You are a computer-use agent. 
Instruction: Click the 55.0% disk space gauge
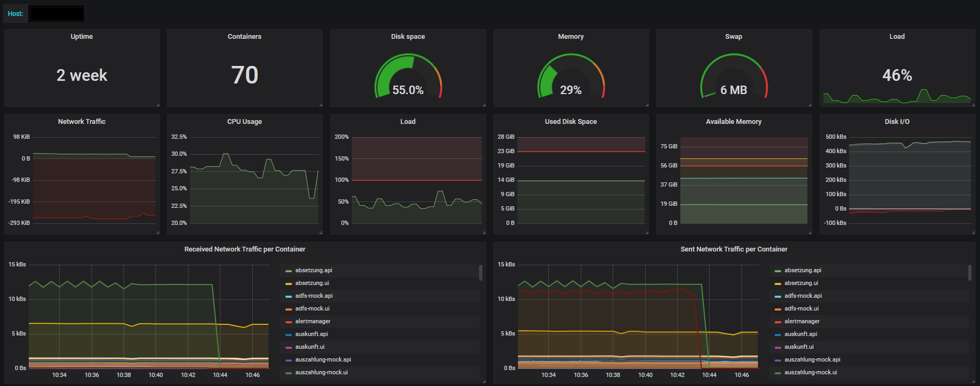coord(408,76)
